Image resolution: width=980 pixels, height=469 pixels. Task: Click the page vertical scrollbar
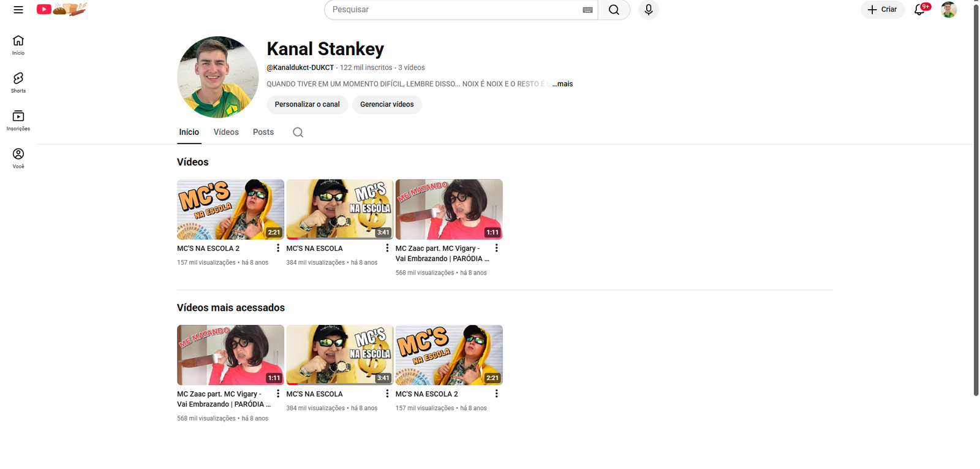(x=976, y=199)
